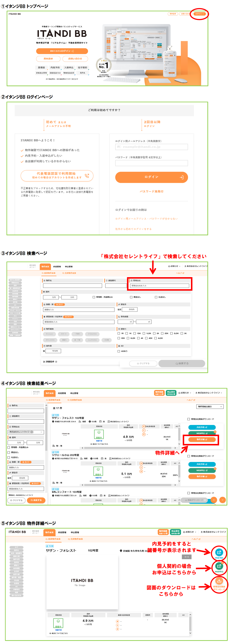The image size is (237, 644).
Task: Click 代表電話認証で利用開始 button
Action: click(x=57, y=176)
